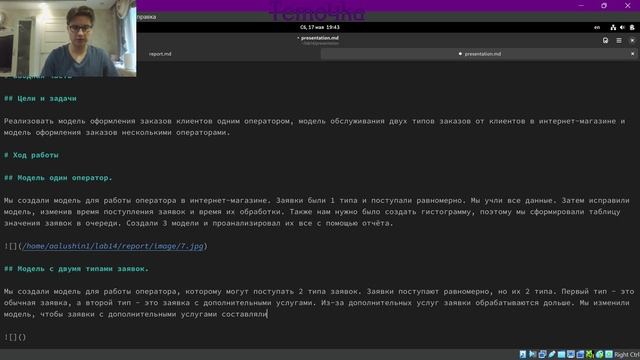The width and height of the screenshot is (640, 360).
Task: Click the 'Right Ctrl' host key label
Action: coord(627,355)
